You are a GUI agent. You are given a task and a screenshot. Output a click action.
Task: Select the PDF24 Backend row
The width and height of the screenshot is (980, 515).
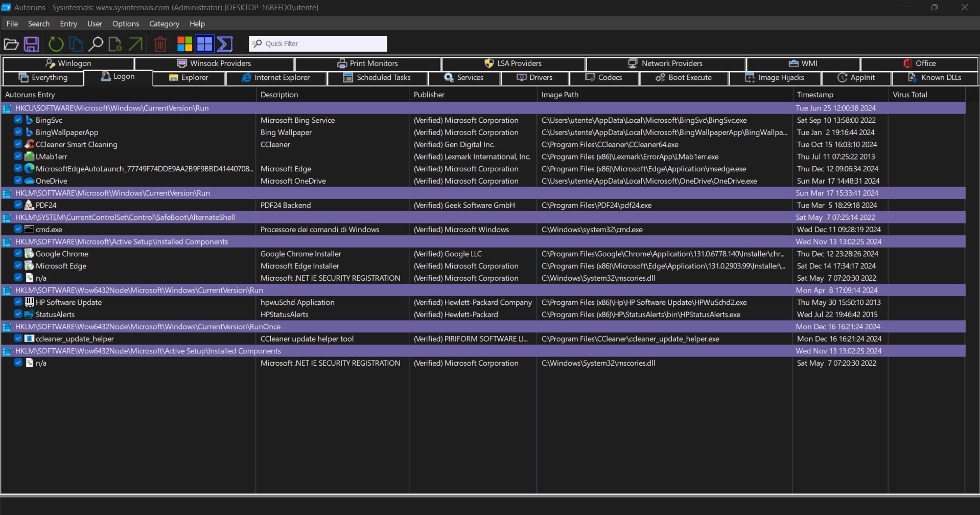(285, 205)
